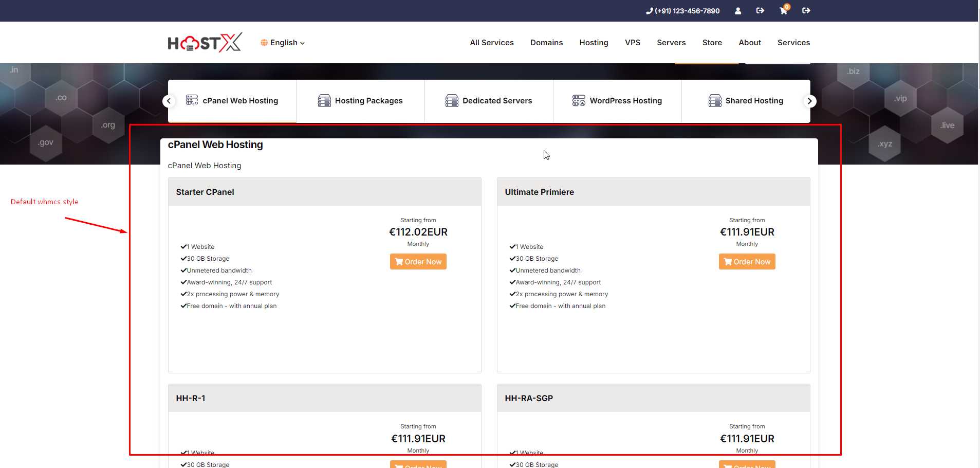Screen dimensions: 980x468
Task: Open the Dedicated Servers category
Action: click(x=489, y=101)
